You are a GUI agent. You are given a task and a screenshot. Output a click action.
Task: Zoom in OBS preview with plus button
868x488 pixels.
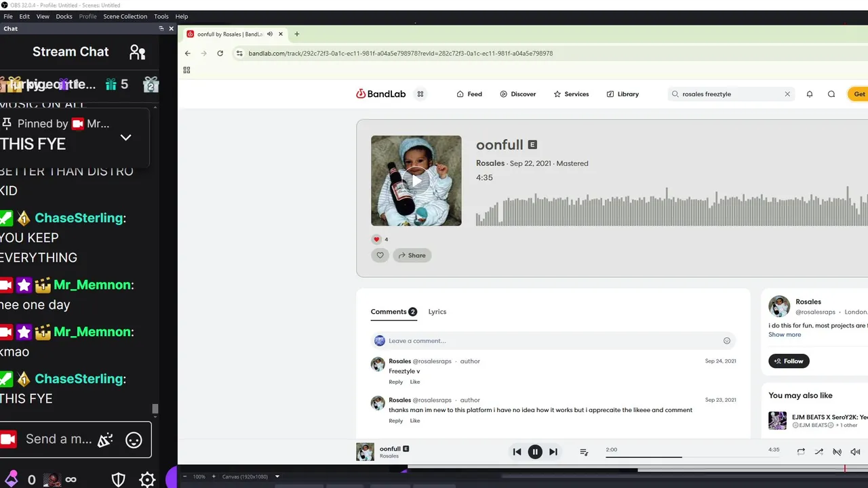tap(214, 476)
